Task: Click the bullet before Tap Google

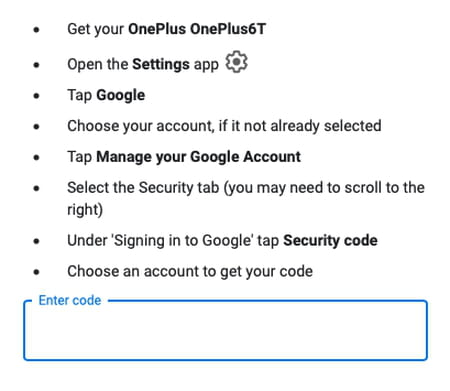Action: tap(36, 96)
